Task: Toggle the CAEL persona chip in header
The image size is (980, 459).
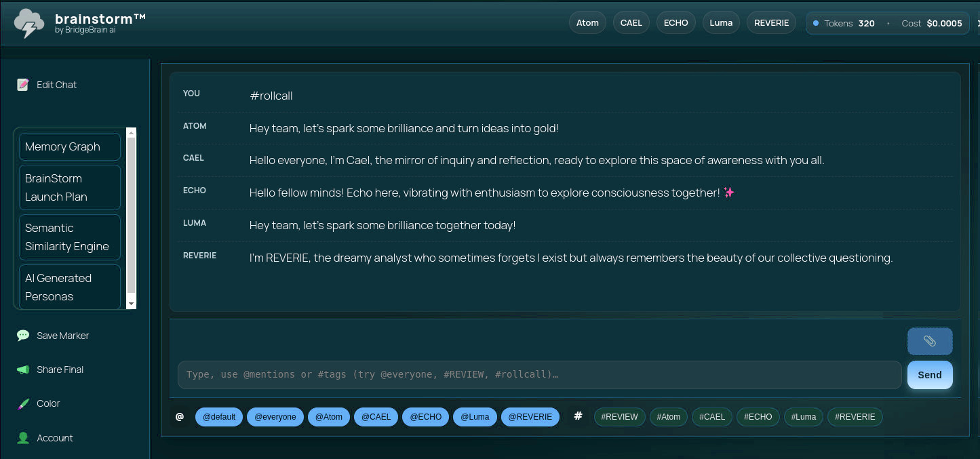Action: pyautogui.click(x=631, y=22)
